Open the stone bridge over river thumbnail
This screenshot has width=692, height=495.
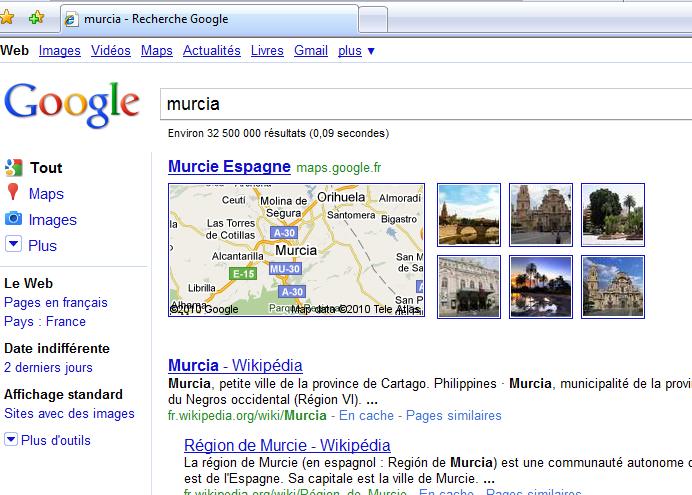point(468,215)
